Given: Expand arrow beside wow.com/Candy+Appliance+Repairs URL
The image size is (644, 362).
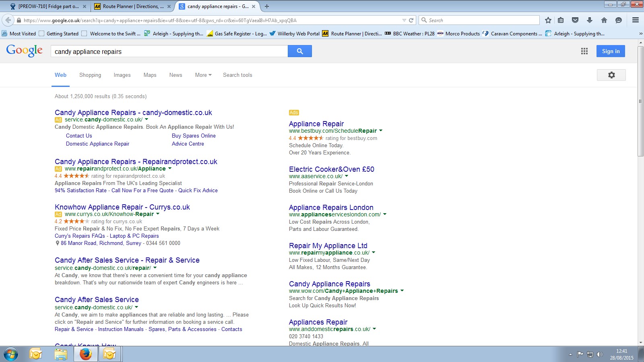Looking at the screenshot, I should pos(402,291).
